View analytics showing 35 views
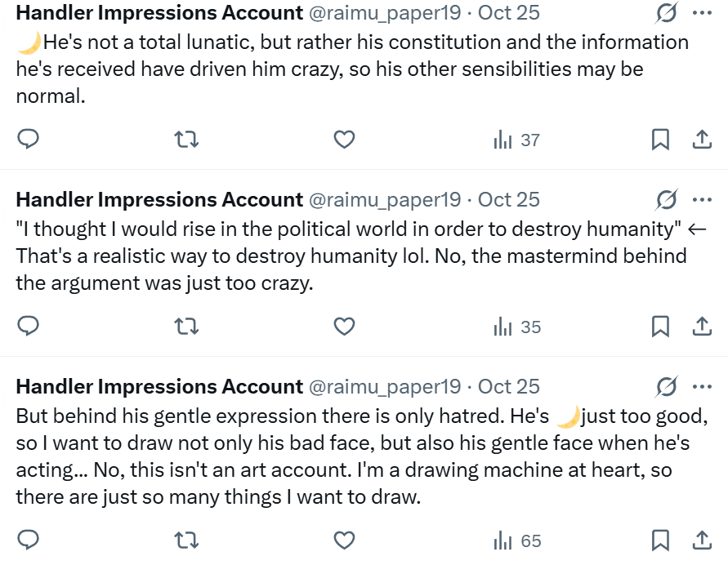This screenshot has width=728, height=565. [x=517, y=327]
